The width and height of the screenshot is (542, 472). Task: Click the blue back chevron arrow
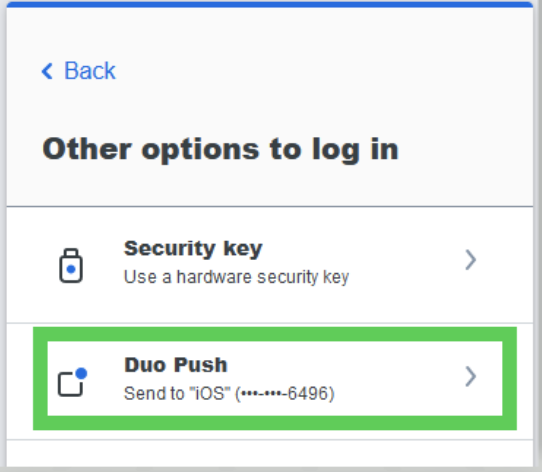coord(47,71)
